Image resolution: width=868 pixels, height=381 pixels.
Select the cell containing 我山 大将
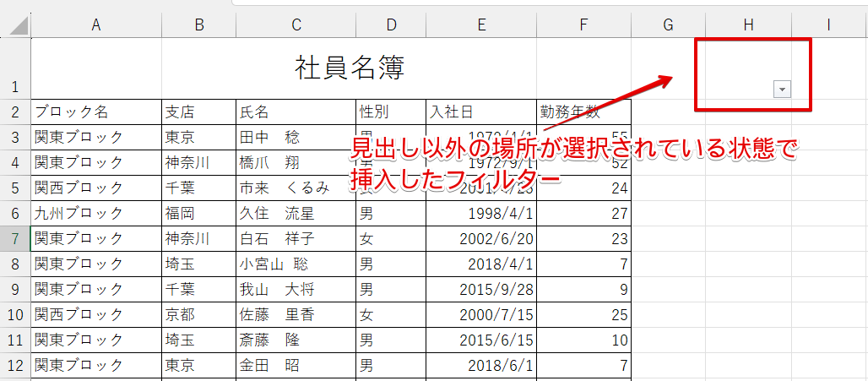click(296, 289)
